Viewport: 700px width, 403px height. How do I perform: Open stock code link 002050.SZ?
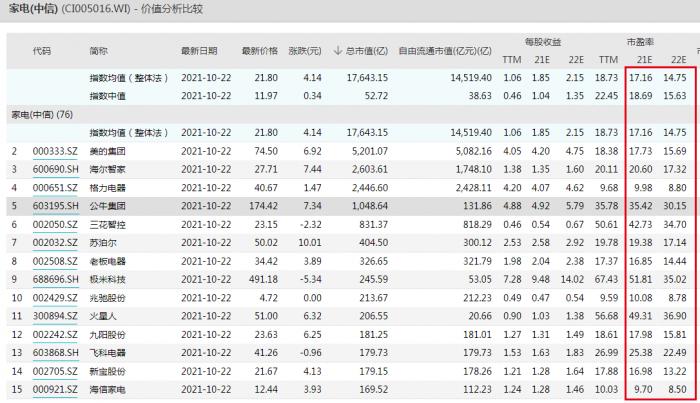pos(55,224)
